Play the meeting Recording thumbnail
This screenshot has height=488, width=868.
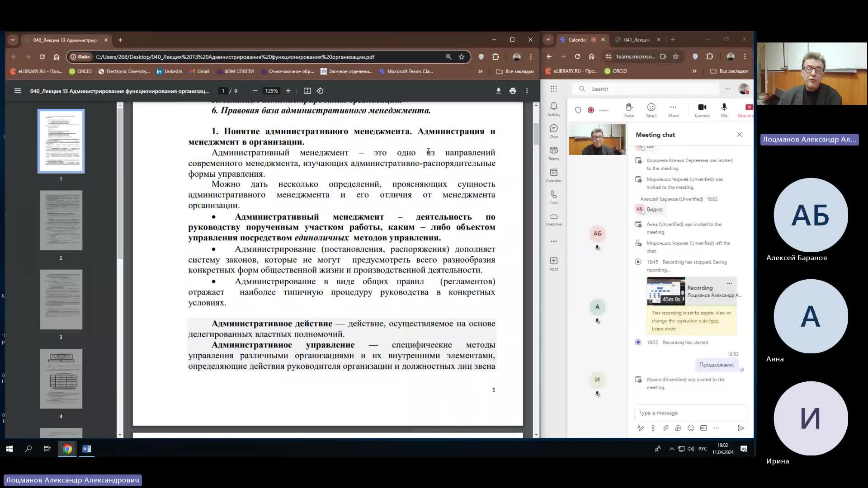click(665, 291)
